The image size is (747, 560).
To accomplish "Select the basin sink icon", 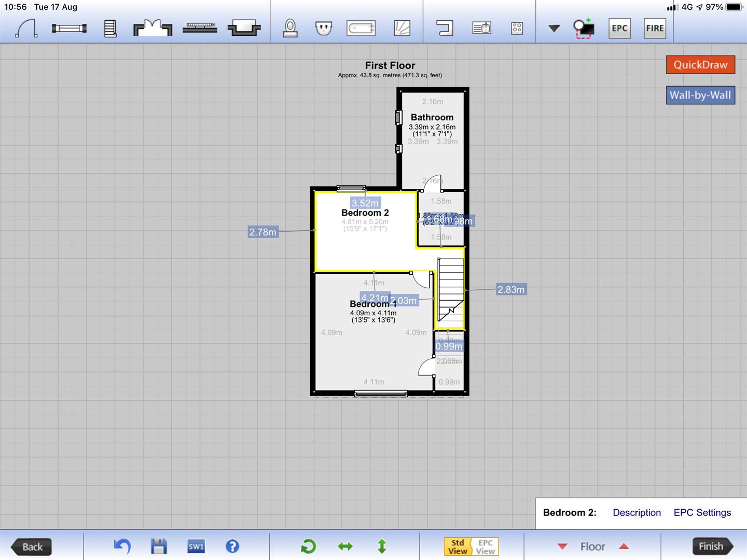I will click(x=324, y=28).
